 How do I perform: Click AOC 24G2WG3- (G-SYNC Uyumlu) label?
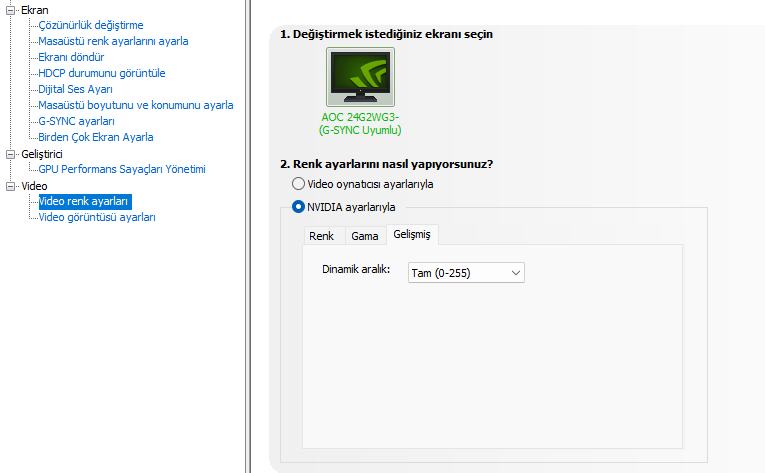tap(360, 124)
